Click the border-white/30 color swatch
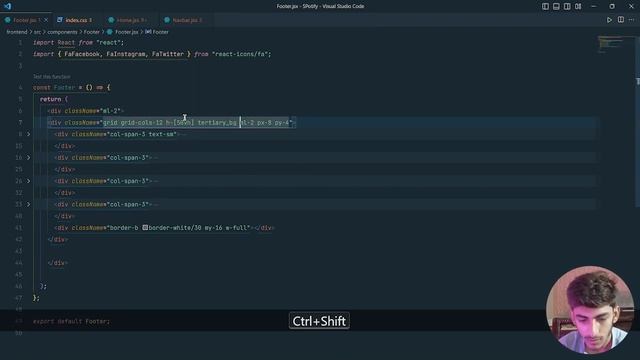This screenshot has width=640, height=360. pyautogui.click(x=145, y=228)
